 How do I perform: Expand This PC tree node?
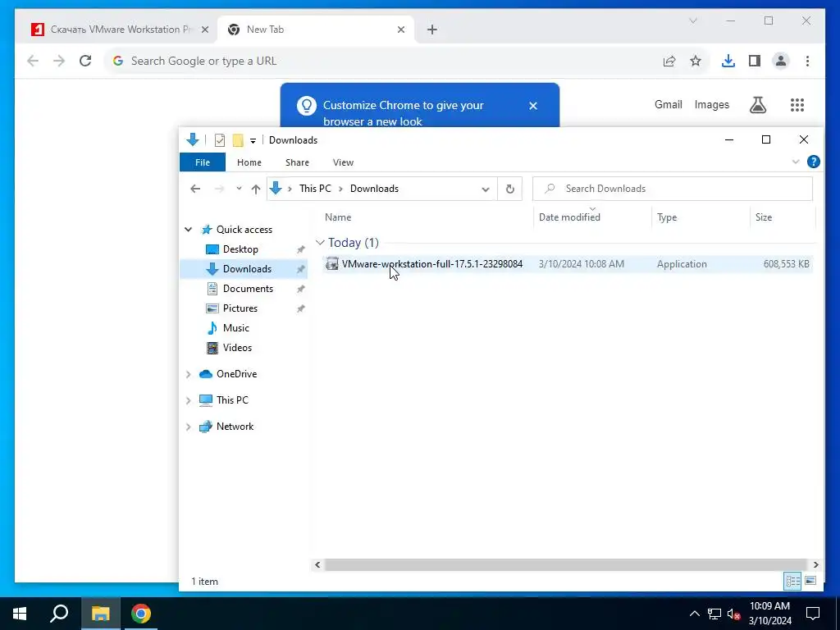[x=188, y=400]
